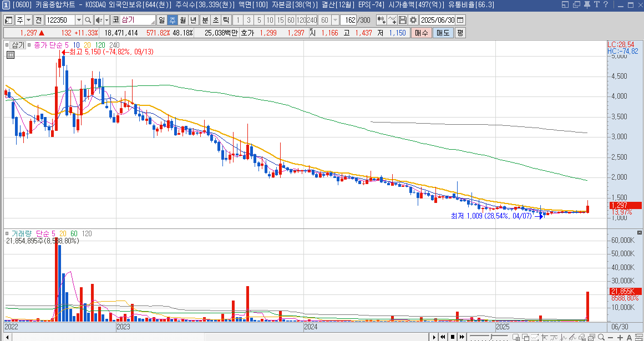Click the 코 market badge button
644x341 pixels.
115,20
